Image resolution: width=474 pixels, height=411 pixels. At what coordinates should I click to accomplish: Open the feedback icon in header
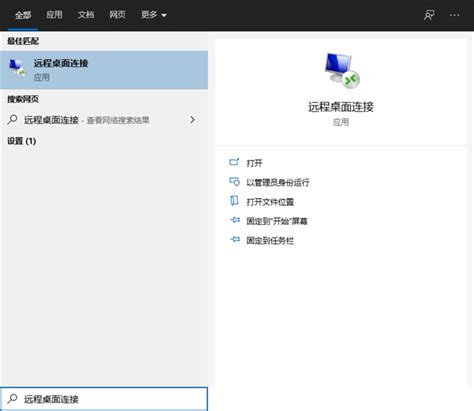[x=429, y=15]
